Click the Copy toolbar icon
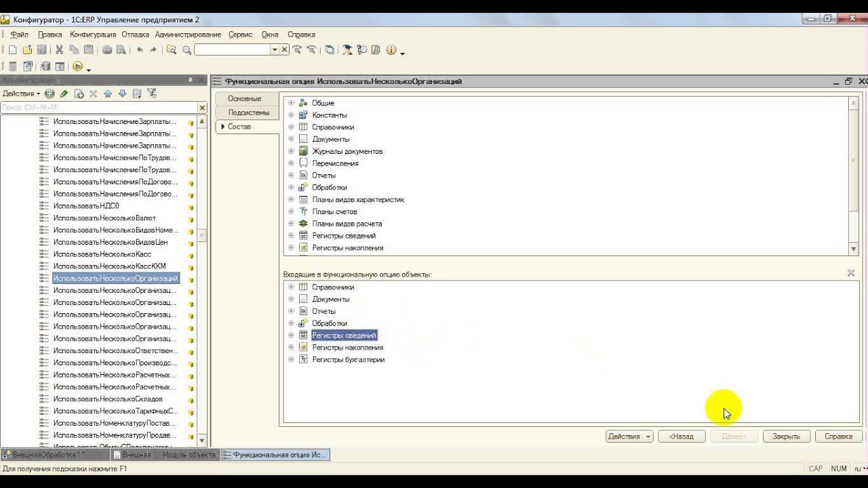Screen dimensions: 868x488 (74, 49)
